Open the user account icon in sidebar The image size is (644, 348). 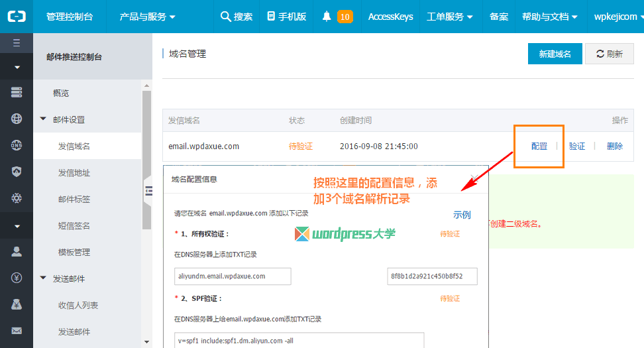click(17, 252)
